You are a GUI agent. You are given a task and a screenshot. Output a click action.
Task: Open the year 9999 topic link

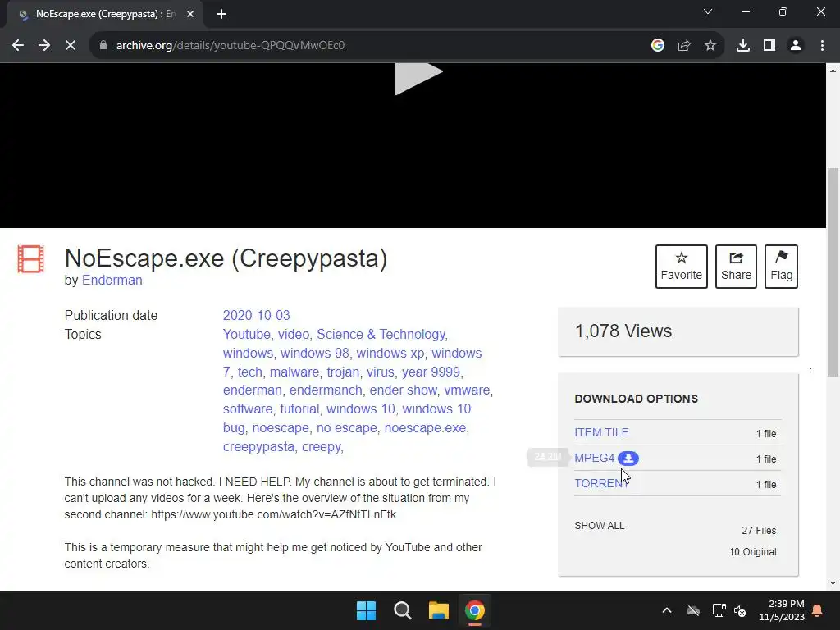(x=431, y=372)
